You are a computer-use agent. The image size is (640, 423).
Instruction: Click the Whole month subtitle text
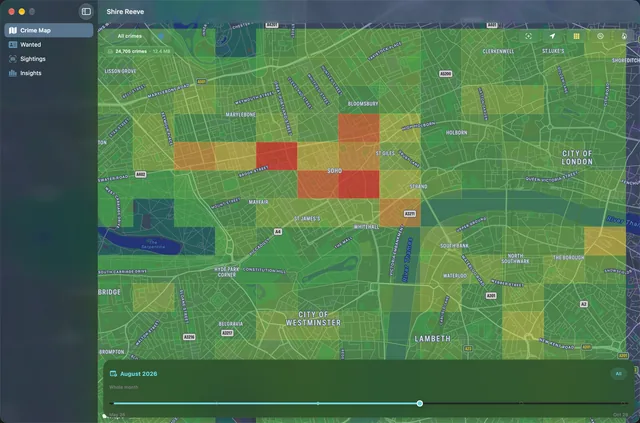[124, 387]
